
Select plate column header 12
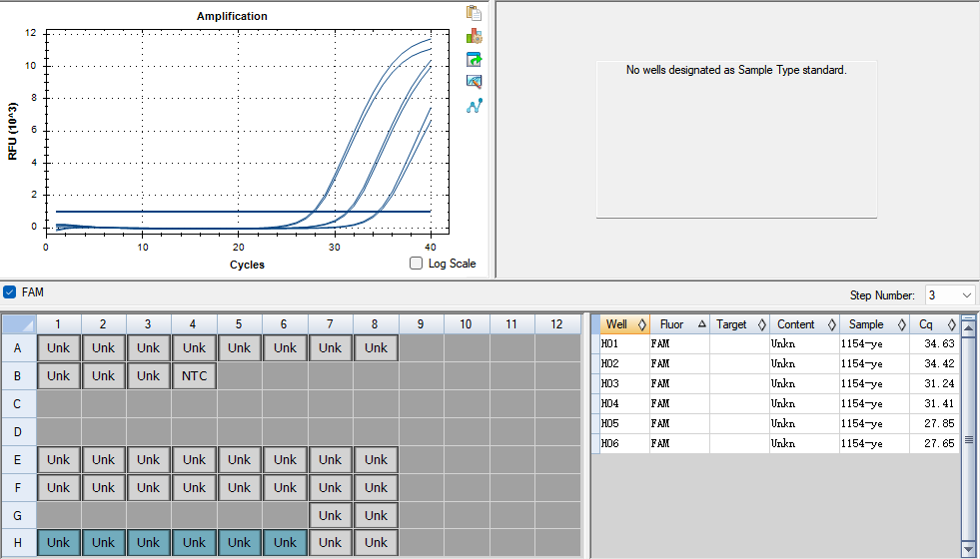557,324
